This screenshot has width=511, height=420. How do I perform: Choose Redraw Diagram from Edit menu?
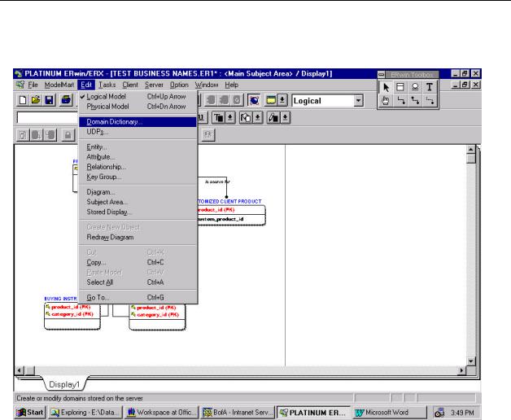tap(138, 238)
